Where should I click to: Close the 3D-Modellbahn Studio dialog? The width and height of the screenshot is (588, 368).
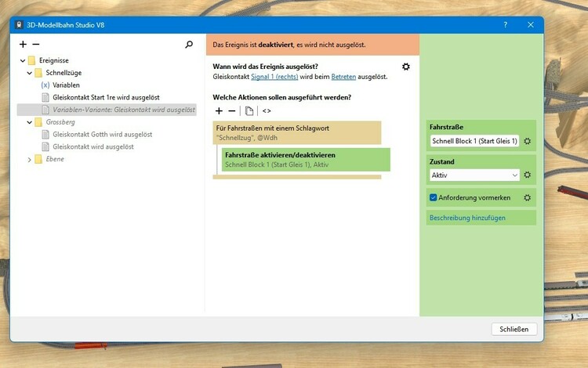point(530,25)
